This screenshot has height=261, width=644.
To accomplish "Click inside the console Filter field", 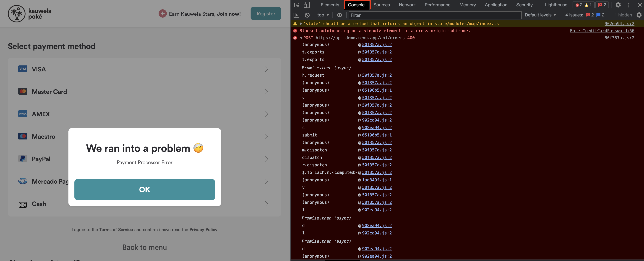I will pyautogui.click(x=435, y=15).
